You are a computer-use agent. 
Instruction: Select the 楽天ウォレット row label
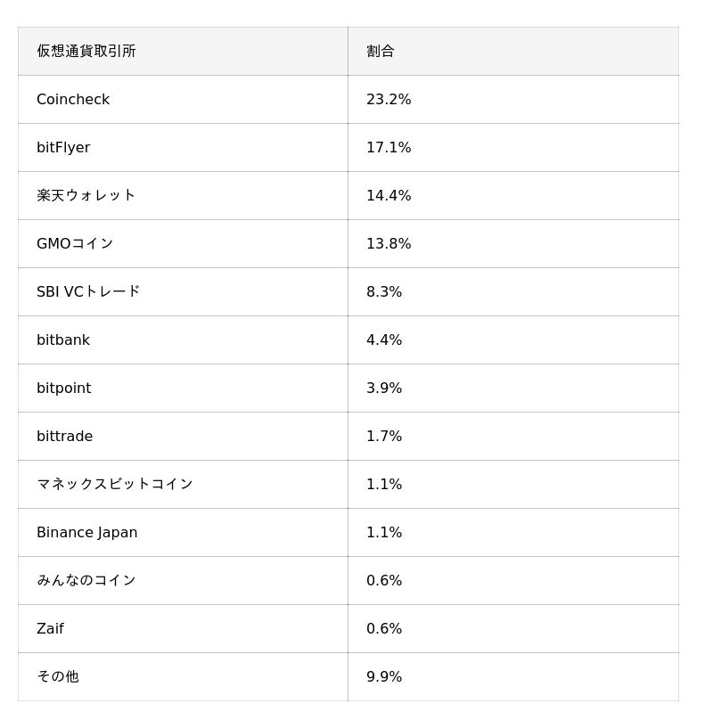coord(86,196)
